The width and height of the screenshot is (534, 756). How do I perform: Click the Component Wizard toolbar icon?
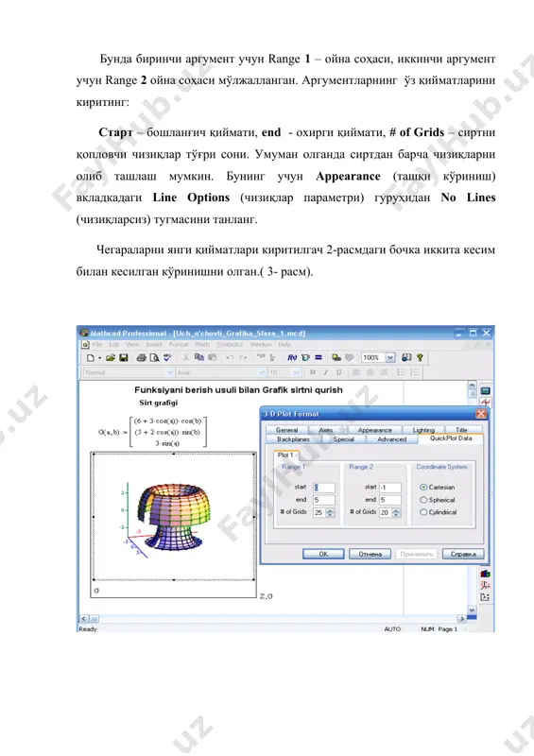click(x=350, y=357)
